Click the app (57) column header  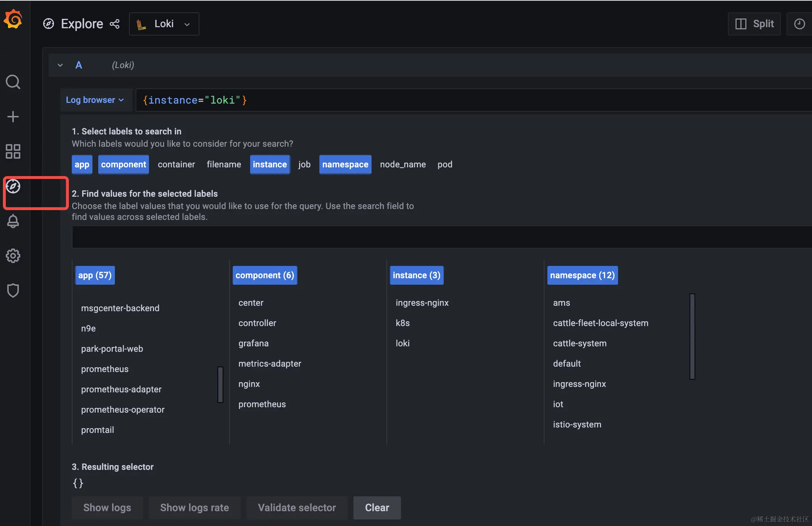click(x=95, y=275)
